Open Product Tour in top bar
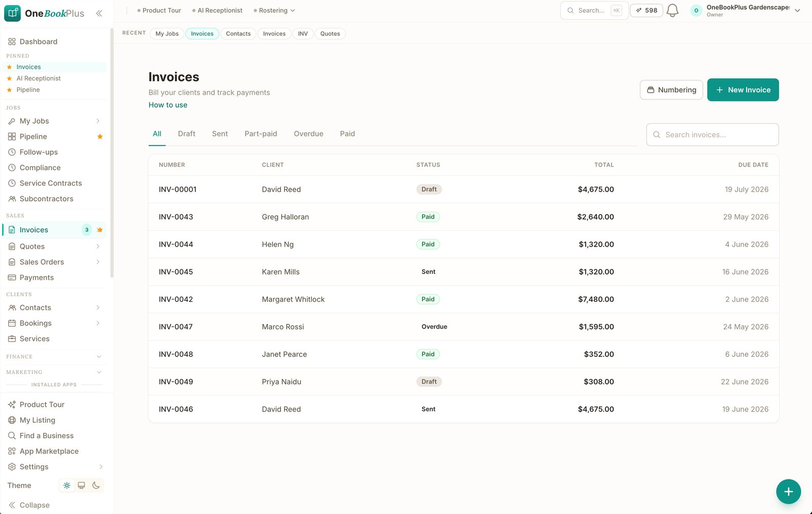Screen dimensions: 812x514 [x=159, y=10]
